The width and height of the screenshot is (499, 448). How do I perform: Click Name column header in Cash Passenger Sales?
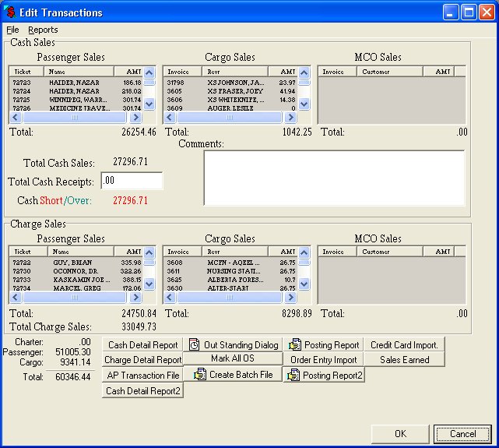(79, 72)
